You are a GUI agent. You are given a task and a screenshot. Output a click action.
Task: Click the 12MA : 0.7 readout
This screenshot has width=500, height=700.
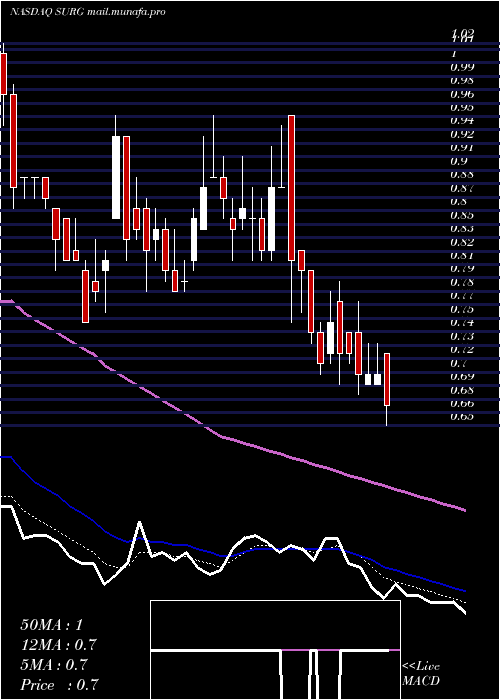click(x=58, y=645)
